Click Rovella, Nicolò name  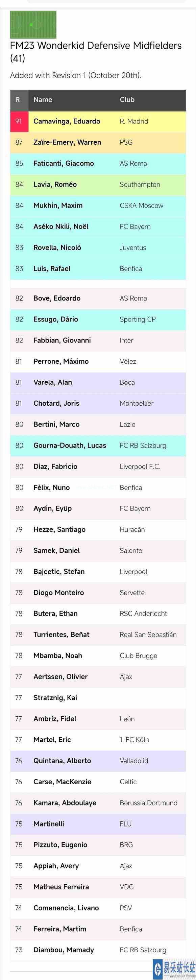click(x=57, y=248)
